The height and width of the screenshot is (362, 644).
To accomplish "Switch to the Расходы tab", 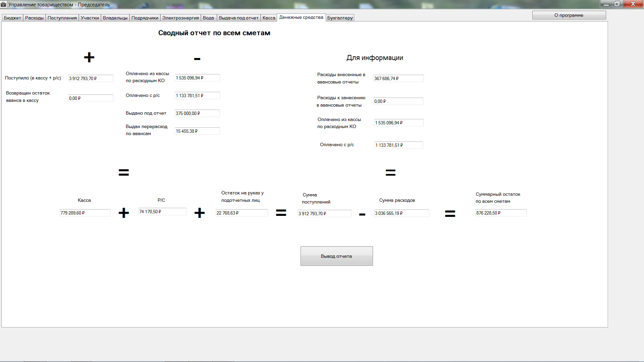I will pos(34,18).
